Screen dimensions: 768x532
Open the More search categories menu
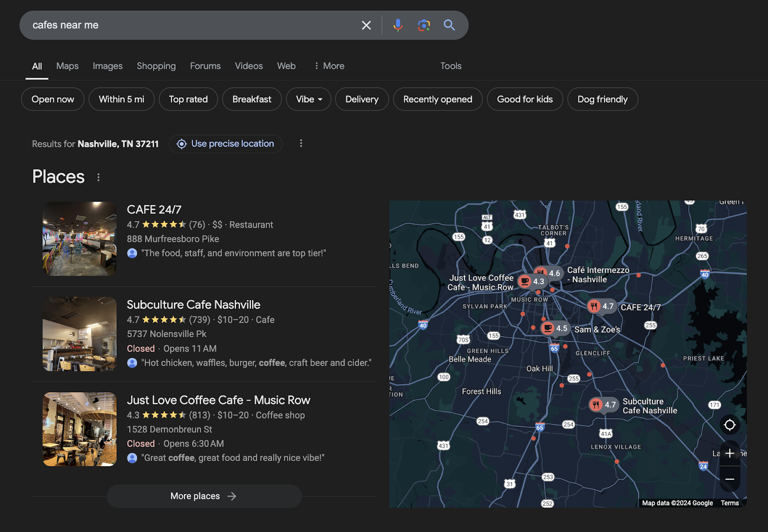(329, 66)
